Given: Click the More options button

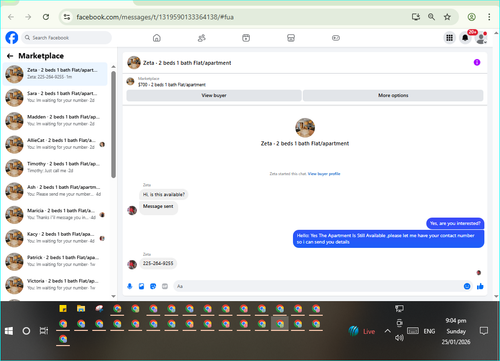Looking at the screenshot, I should tap(393, 95).
